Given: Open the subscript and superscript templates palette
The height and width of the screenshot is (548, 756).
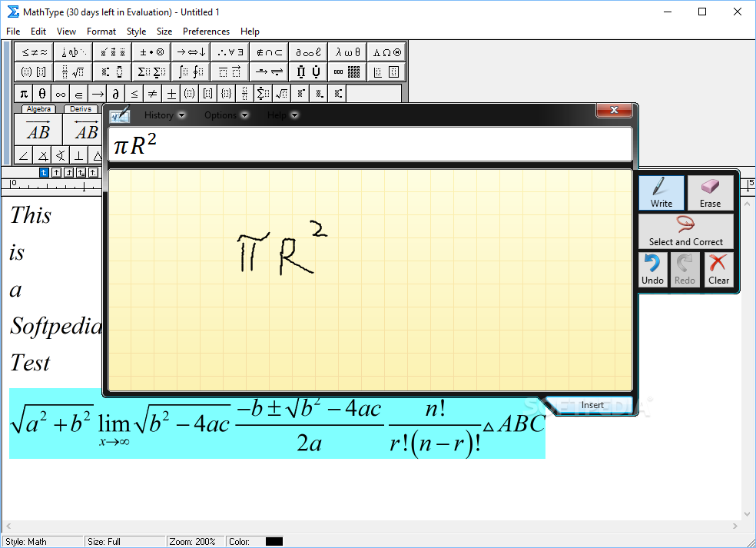Looking at the screenshot, I should tap(112, 72).
